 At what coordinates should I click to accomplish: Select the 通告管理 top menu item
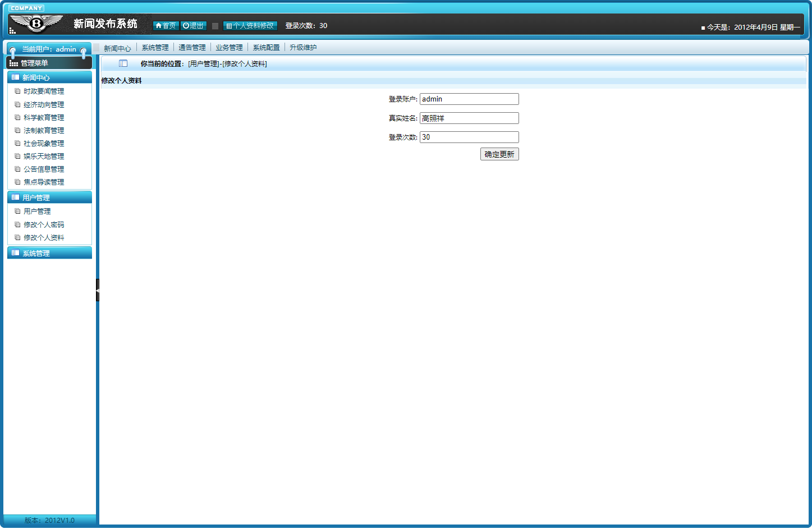click(x=192, y=48)
